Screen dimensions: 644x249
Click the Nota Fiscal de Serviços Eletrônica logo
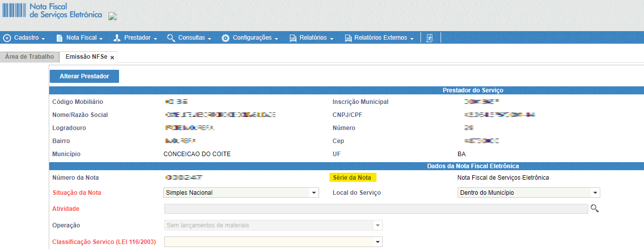52,11
